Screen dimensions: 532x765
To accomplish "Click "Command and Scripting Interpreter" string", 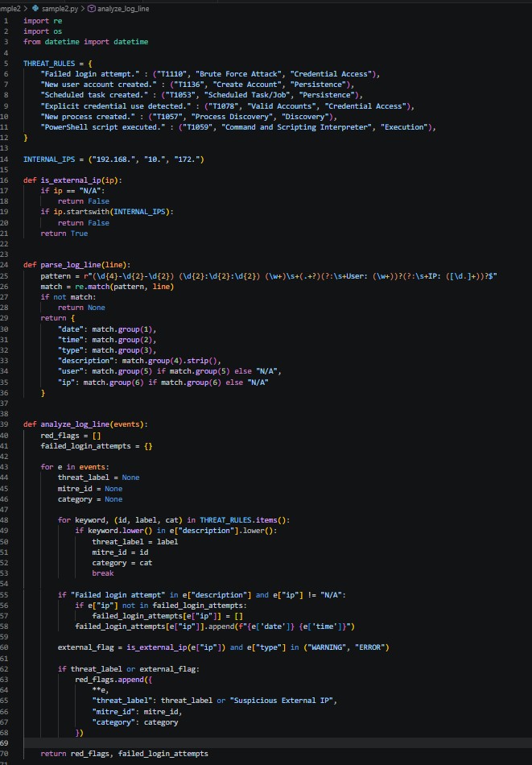I will point(297,127).
